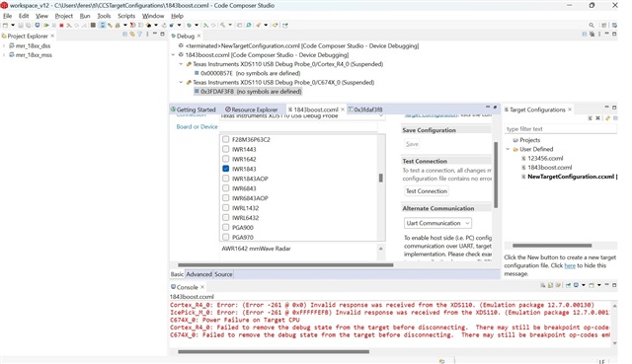
Task: Click the Filter icon in Project Explorer
Action: 139,35
